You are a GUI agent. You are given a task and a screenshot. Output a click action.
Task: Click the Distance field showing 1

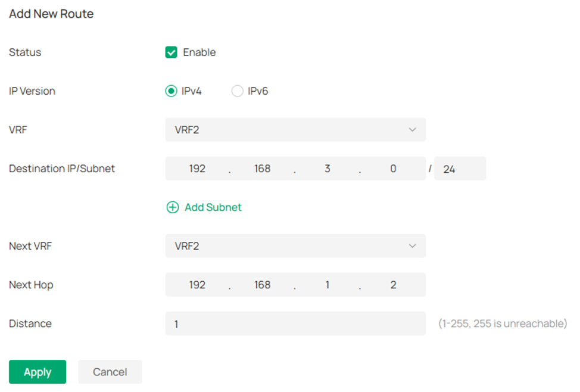point(295,323)
